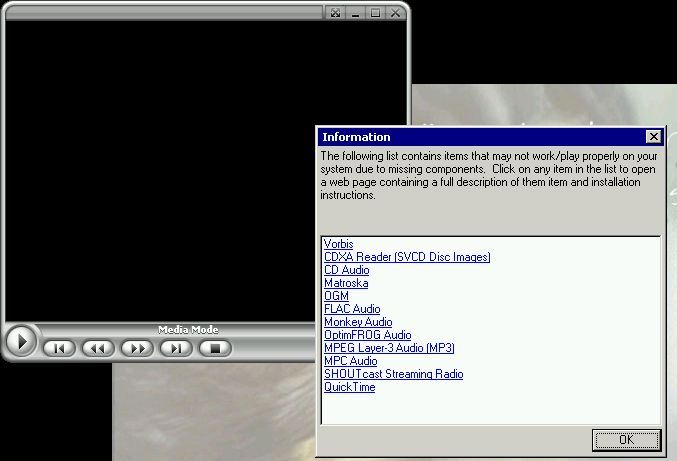
Task: Open the FLAC Audio description link
Action: (352, 309)
